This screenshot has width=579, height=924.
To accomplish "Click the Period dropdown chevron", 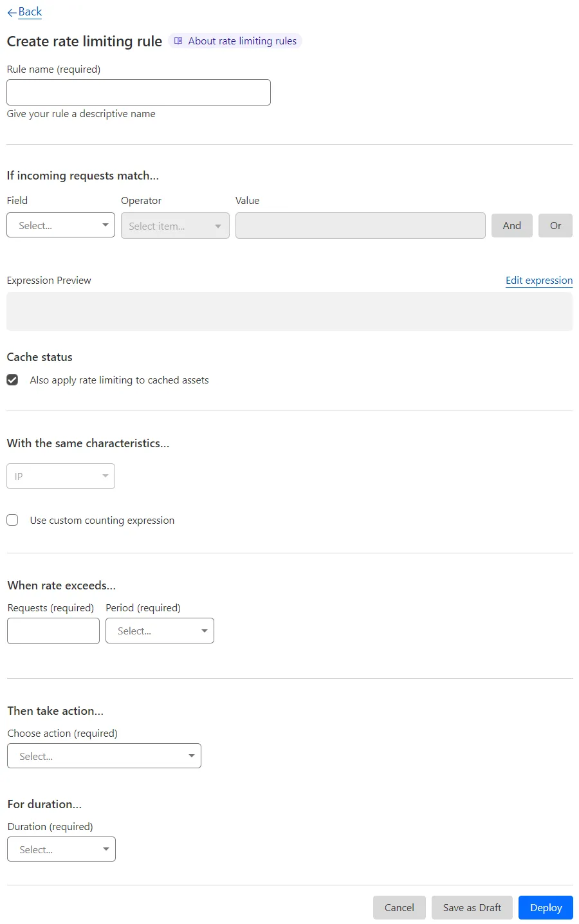I will 204,631.
